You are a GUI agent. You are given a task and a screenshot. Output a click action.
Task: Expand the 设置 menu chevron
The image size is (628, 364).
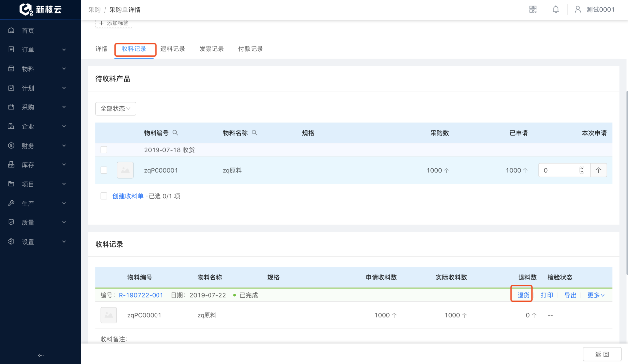pyautogui.click(x=64, y=242)
